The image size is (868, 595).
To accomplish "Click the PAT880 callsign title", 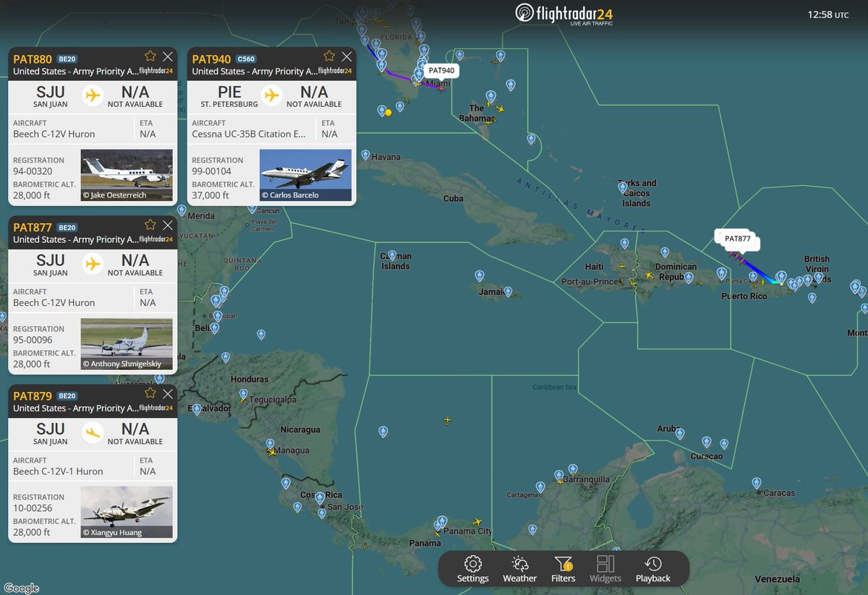I will pyautogui.click(x=33, y=59).
